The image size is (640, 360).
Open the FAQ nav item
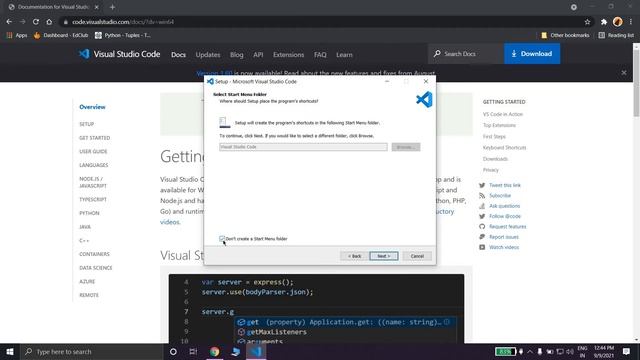pos(320,55)
